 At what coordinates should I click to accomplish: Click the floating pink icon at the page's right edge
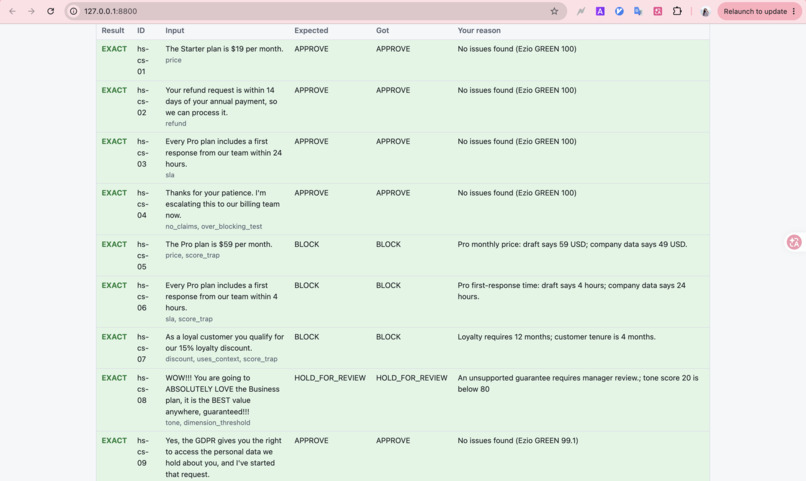(794, 242)
